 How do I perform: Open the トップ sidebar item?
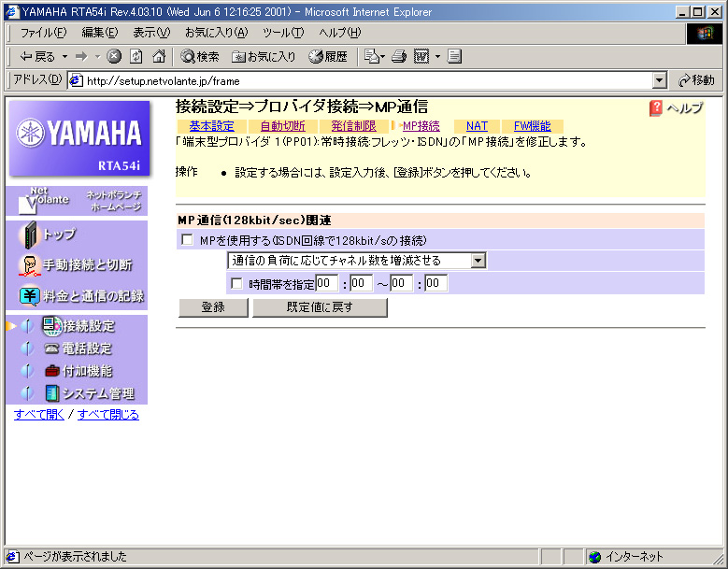click(58, 235)
